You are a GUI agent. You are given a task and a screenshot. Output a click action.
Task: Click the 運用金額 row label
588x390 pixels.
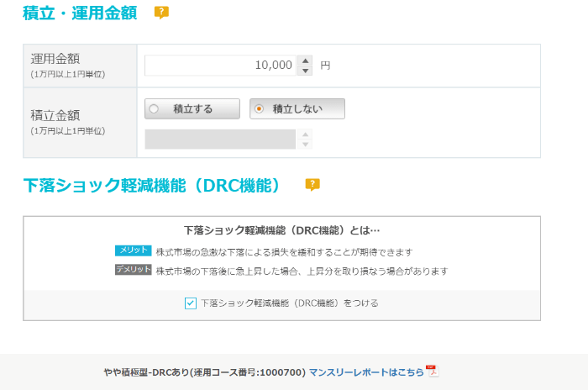(x=55, y=59)
